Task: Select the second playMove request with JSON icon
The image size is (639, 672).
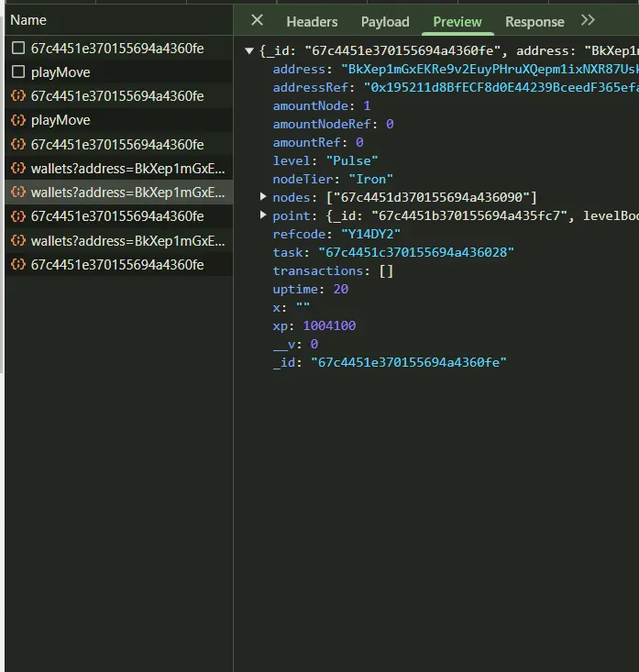Action: click(118, 120)
